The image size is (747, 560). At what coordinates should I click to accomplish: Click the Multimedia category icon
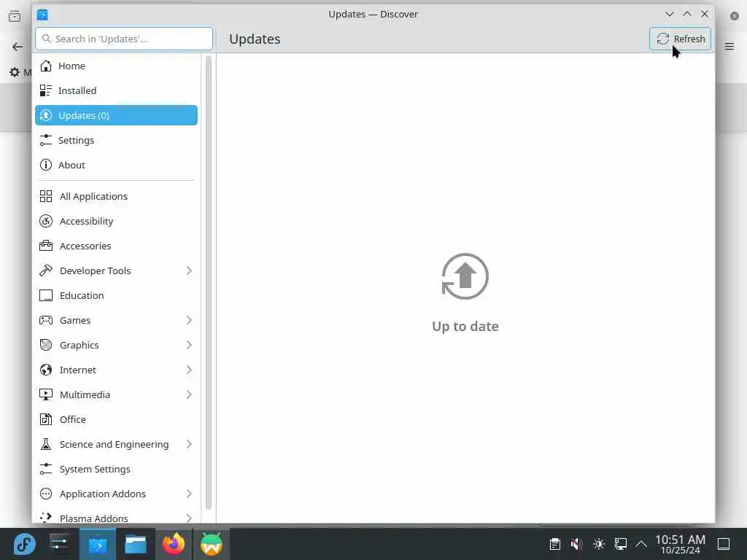point(46,394)
